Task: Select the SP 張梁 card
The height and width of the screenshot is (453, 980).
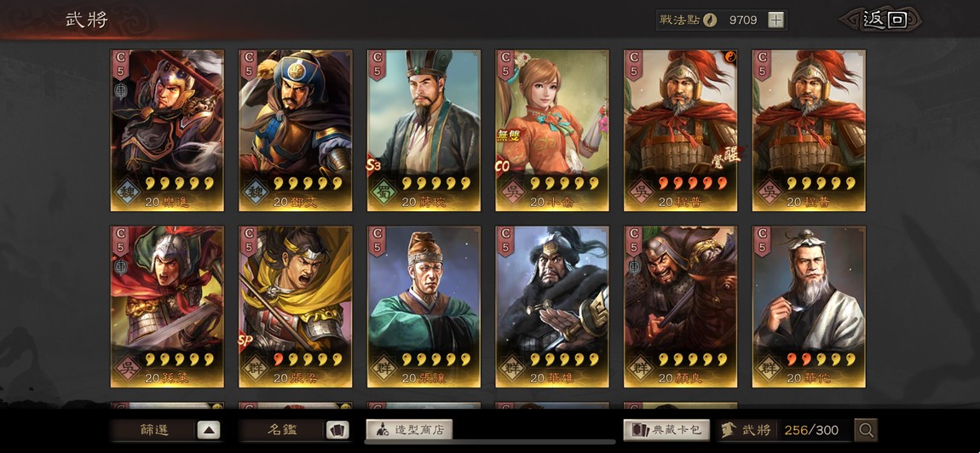Action: click(296, 307)
